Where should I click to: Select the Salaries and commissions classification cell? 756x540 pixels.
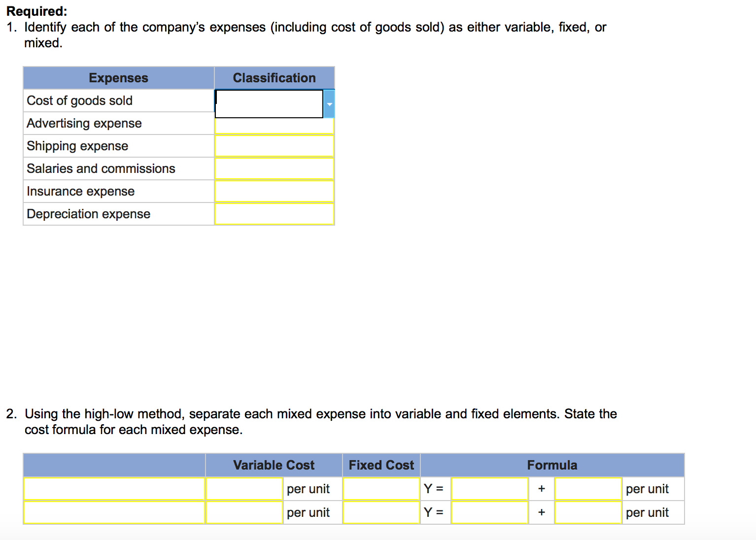(275, 169)
